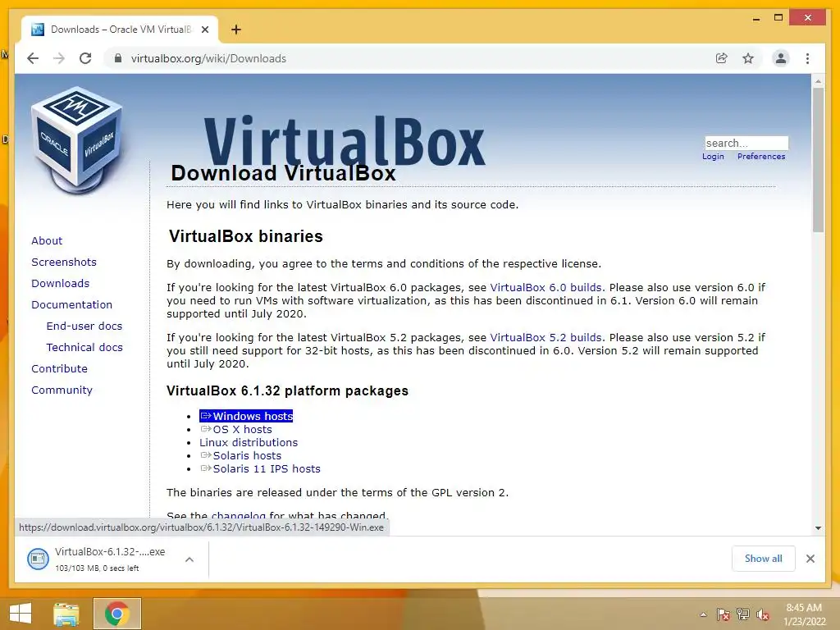Viewport: 840px width, 630px height.
Task: Open the changelog link
Action: point(239,516)
